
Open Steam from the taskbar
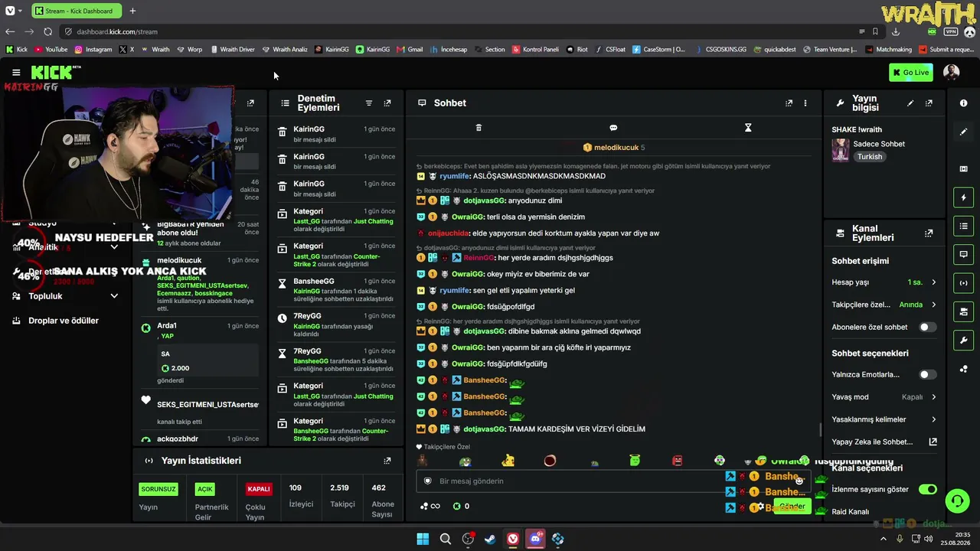point(490,540)
